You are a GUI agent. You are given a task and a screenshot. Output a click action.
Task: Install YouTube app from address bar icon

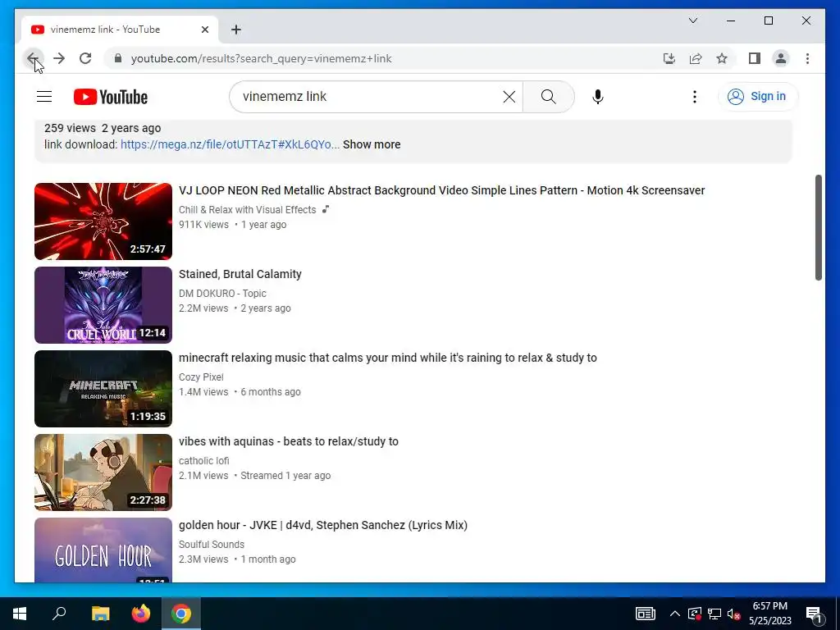(669, 58)
